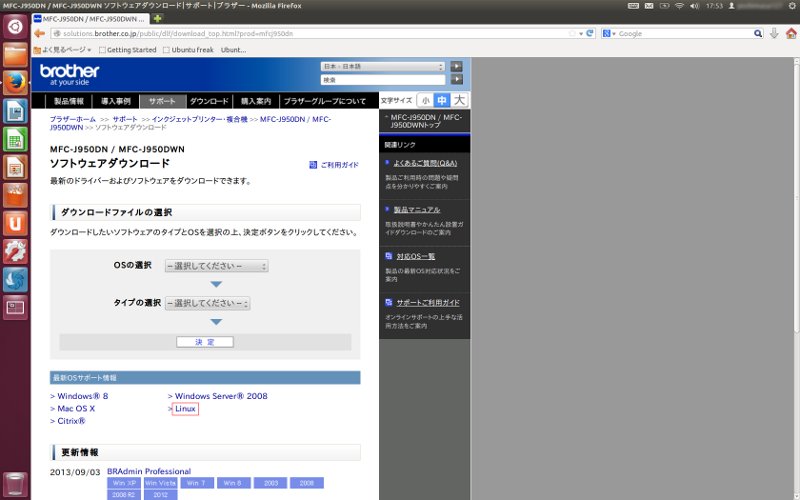Screen dimensions: 800x500
Task: Click sound volume indicator in panel
Action: coord(694,6)
